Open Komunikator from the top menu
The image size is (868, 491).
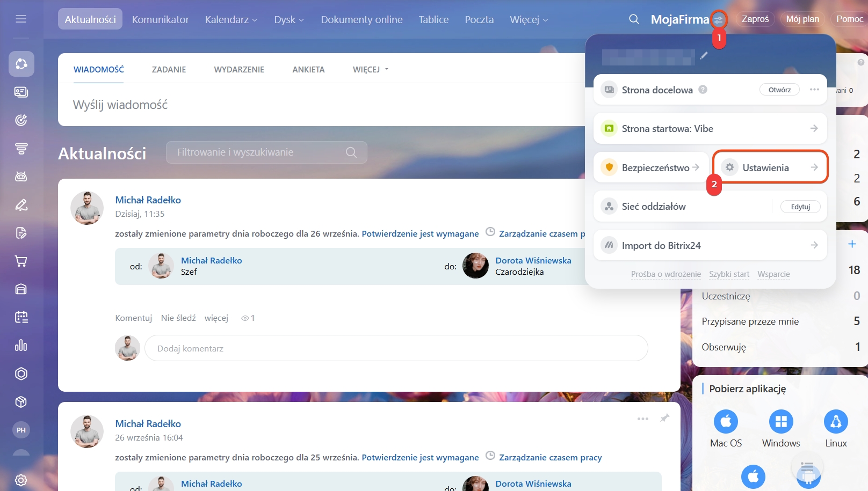160,20
